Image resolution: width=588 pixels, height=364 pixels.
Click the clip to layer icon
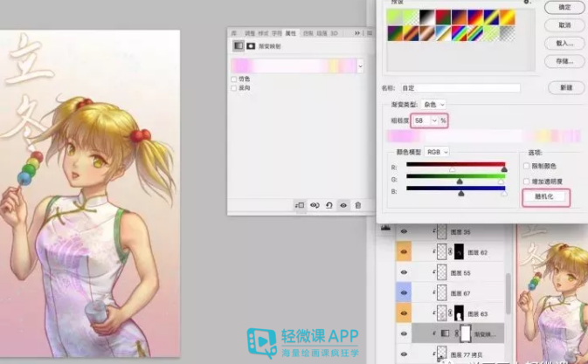tap(300, 205)
